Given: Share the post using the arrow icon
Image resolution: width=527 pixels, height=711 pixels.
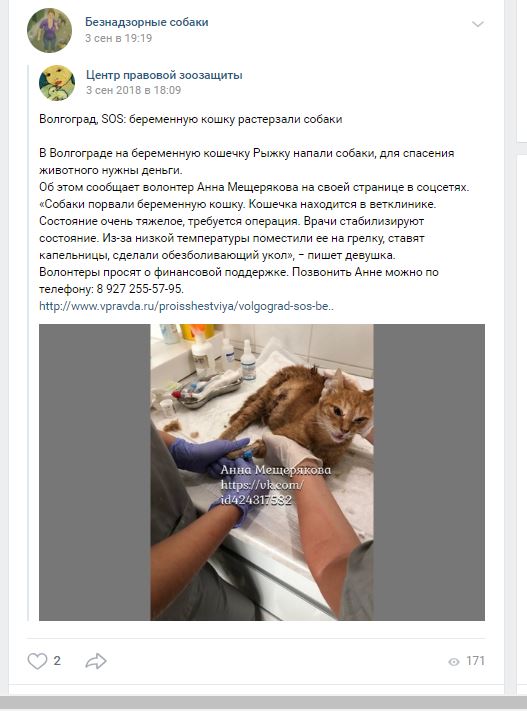Looking at the screenshot, I should coord(96,661).
